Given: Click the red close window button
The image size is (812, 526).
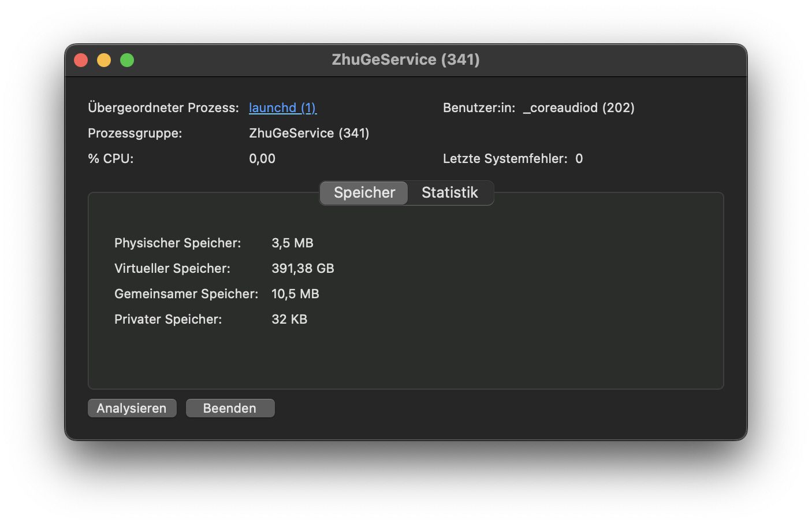Looking at the screenshot, I should (x=81, y=60).
